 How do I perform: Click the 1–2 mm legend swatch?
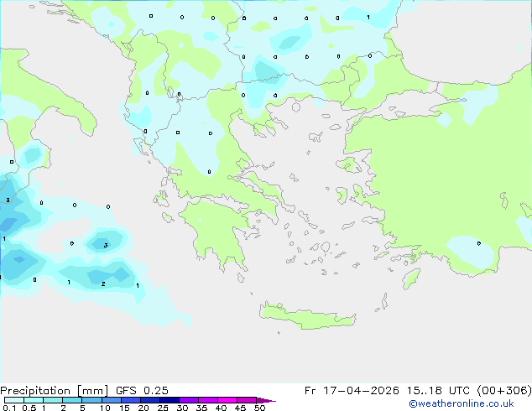pyautogui.click(x=53, y=400)
